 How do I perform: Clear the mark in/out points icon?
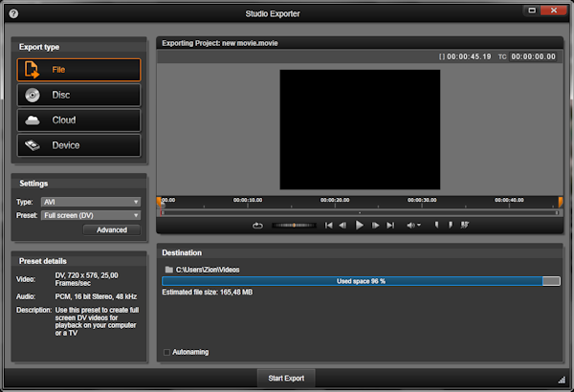(x=465, y=226)
